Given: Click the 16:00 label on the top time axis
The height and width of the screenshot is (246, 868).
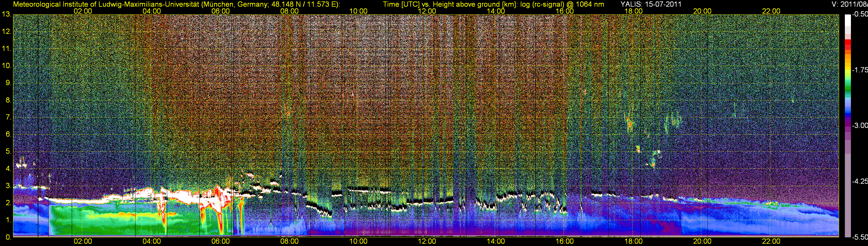Looking at the screenshot, I should 564,11.
